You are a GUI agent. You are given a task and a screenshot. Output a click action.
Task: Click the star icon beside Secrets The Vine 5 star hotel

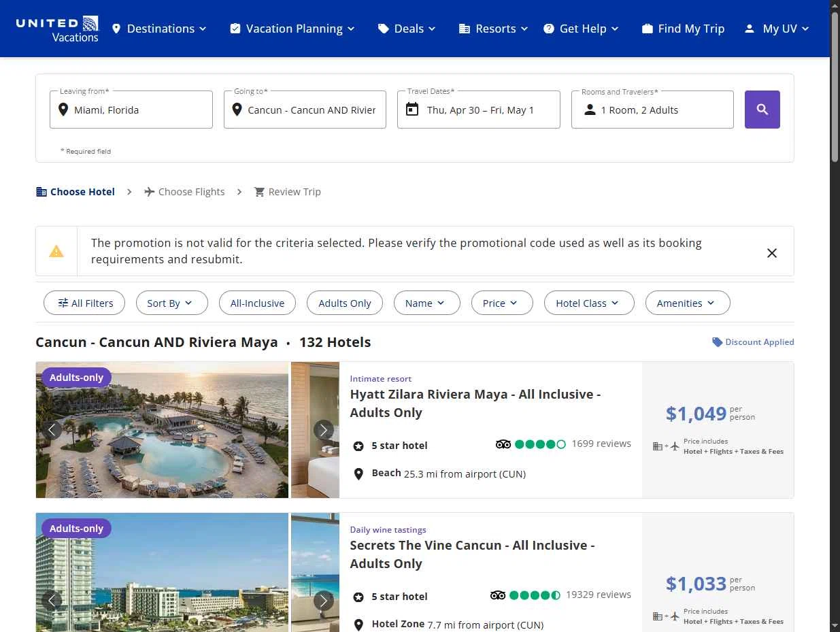[x=358, y=597]
